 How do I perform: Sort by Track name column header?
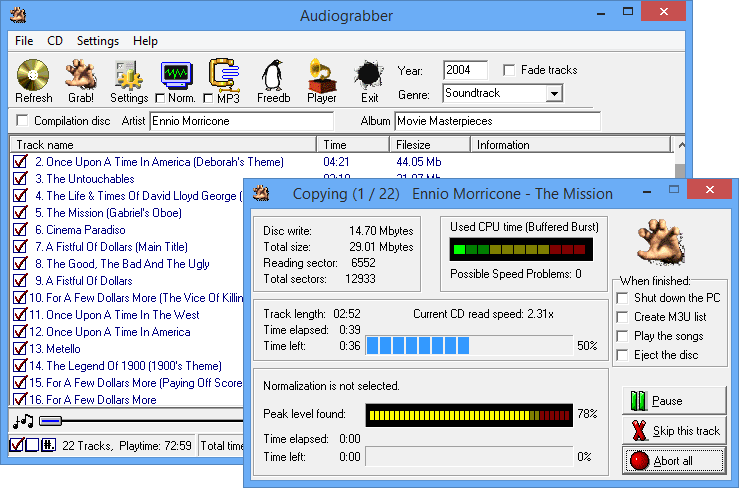pyautogui.click(x=163, y=145)
